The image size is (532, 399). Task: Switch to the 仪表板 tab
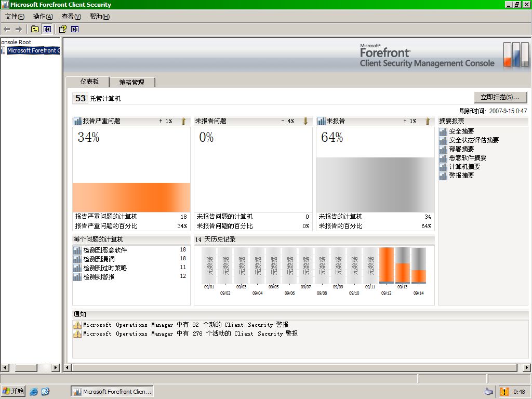[88, 82]
